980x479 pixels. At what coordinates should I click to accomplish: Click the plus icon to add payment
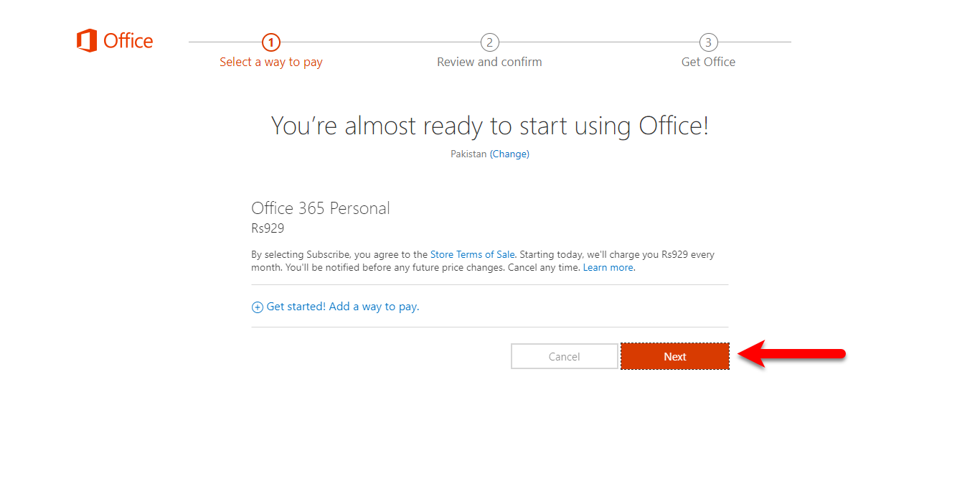coord(258,307)
